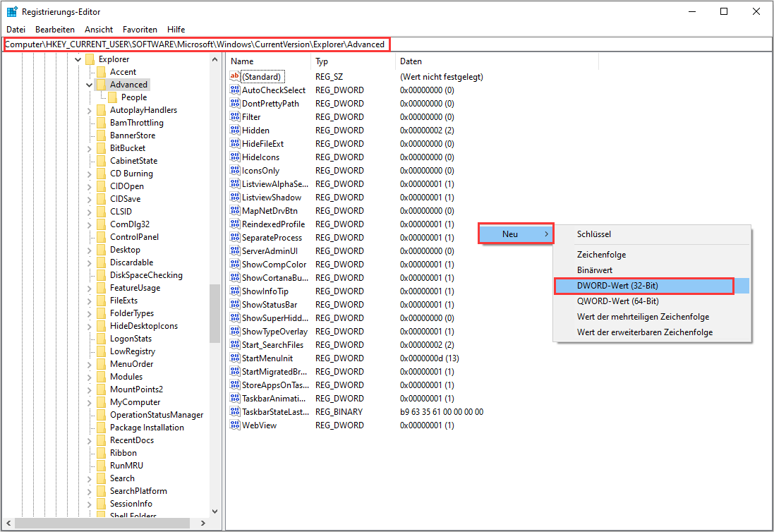Expand the FileExts registry key

click(89, 301)
